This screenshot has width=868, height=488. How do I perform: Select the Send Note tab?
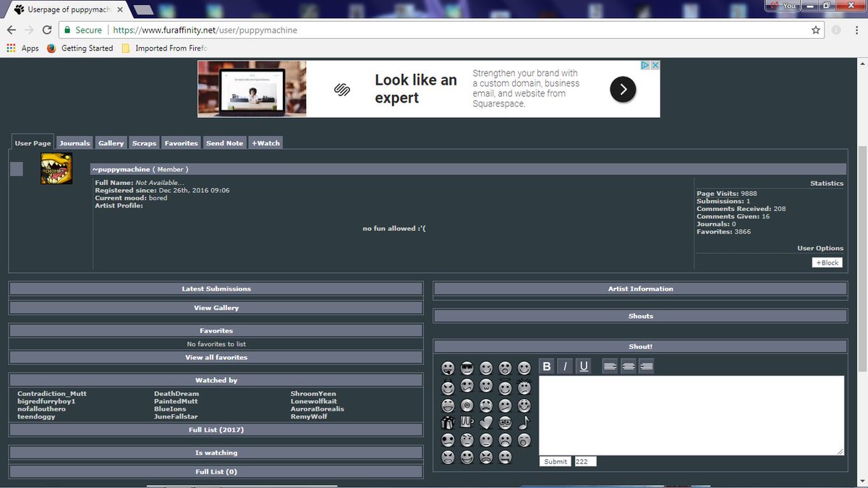tap(225, 143)
